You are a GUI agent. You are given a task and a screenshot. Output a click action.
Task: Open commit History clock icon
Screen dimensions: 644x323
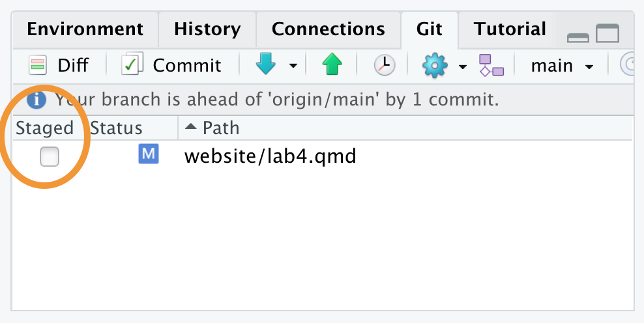(385, 65)
